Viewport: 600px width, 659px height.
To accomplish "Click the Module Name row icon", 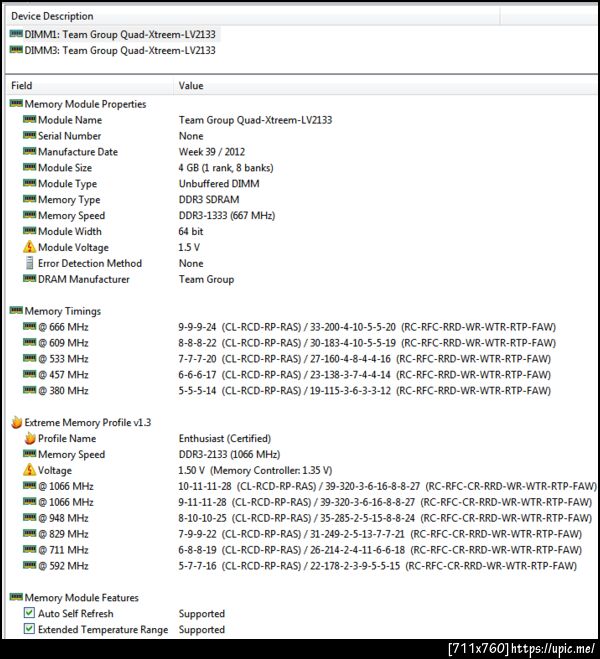I will point(29,119).
